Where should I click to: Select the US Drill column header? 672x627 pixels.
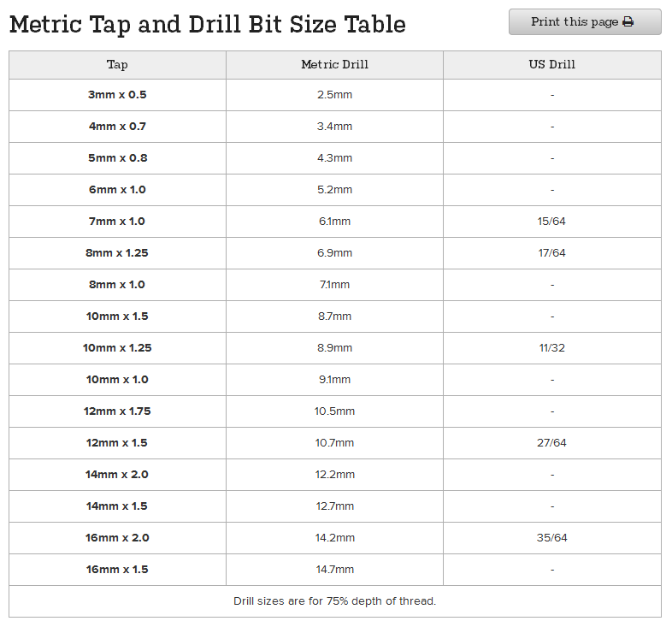coord(552,65)
